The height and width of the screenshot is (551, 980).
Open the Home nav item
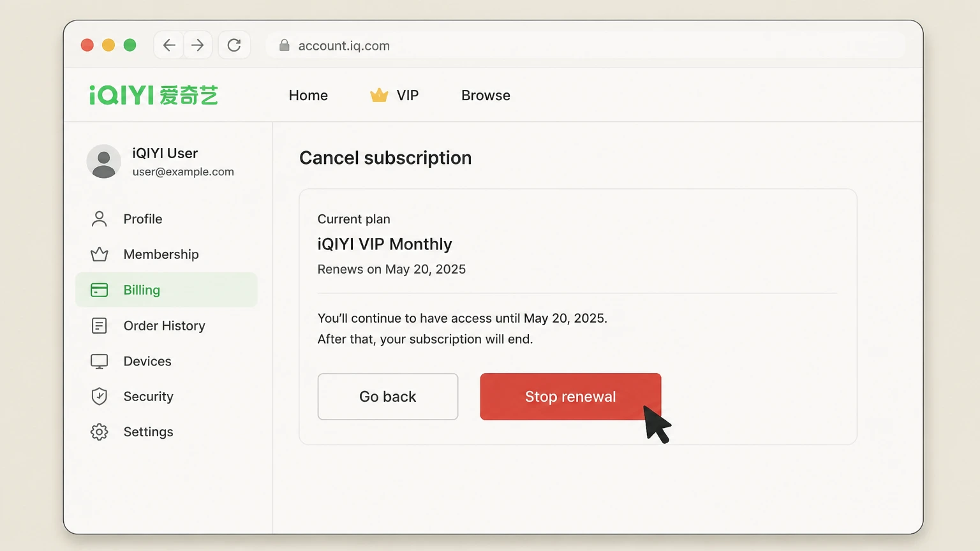tap(308, 95)
